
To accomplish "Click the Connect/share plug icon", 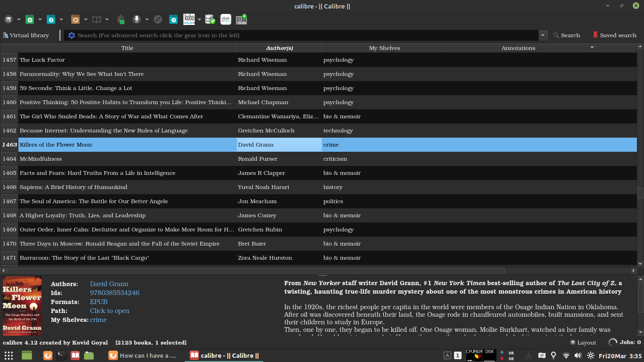I will click(158, 19).
